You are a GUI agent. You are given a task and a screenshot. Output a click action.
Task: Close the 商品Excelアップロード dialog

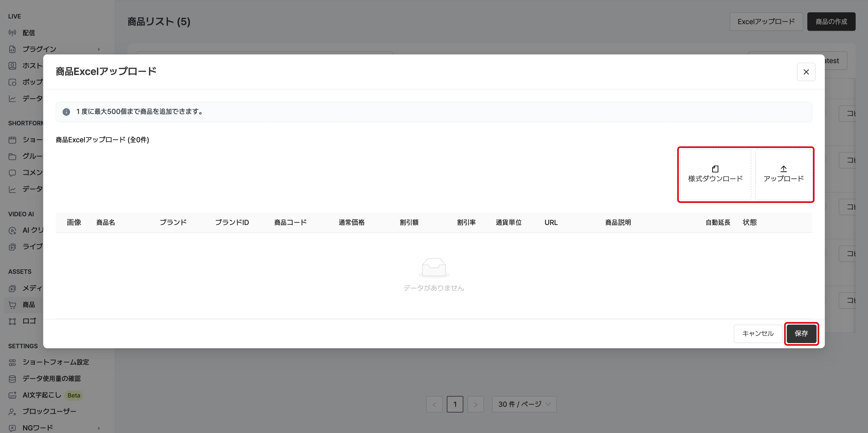click(x=806, y=72)
